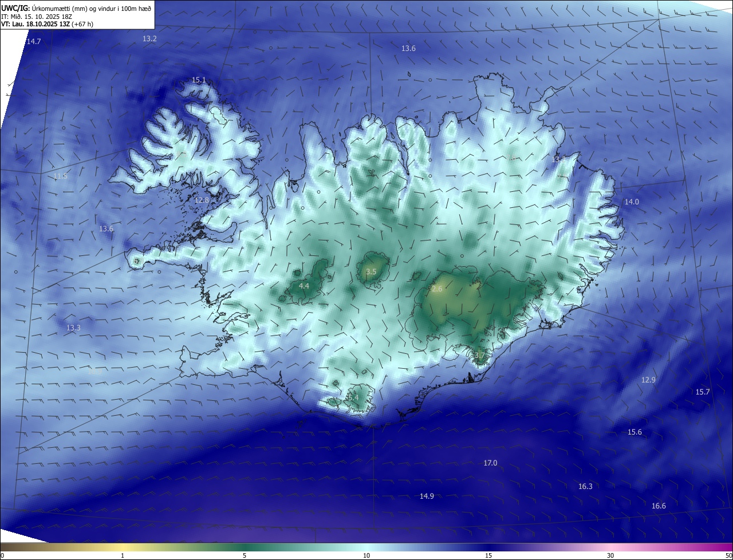
Task: Click the 15.6 value label
Action: 635,432
